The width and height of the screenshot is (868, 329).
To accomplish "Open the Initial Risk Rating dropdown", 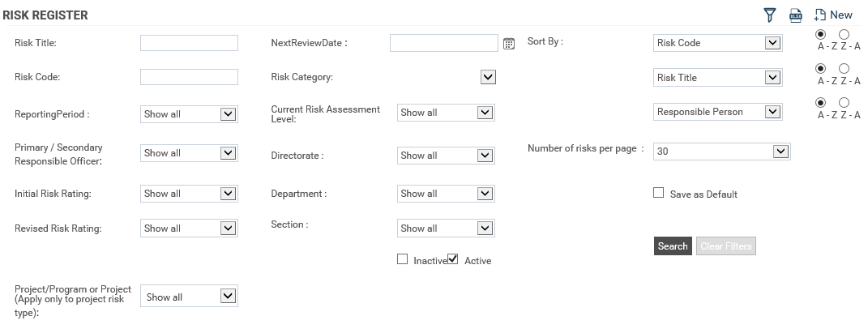I will (x=189, y=194).
